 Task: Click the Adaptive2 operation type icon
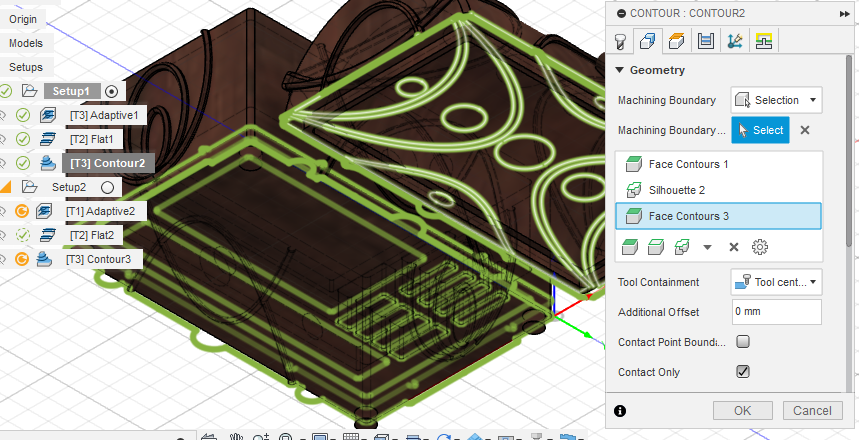pyautogui.click(x=44, y=212)
